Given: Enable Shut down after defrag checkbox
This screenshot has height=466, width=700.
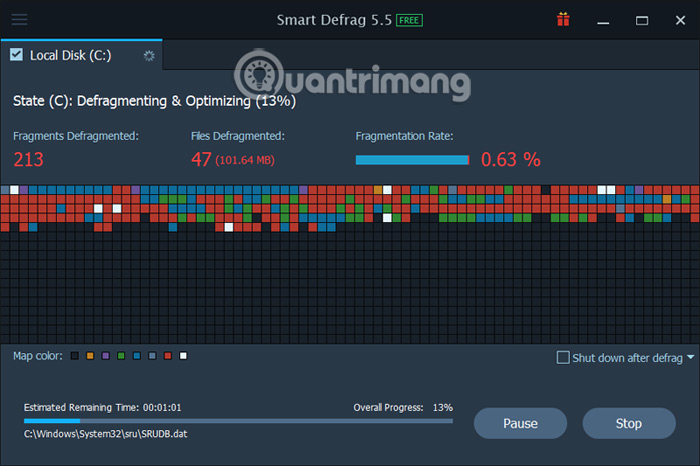Looking at the screenshot, I should pyautogui.click(x=563, y=358).
